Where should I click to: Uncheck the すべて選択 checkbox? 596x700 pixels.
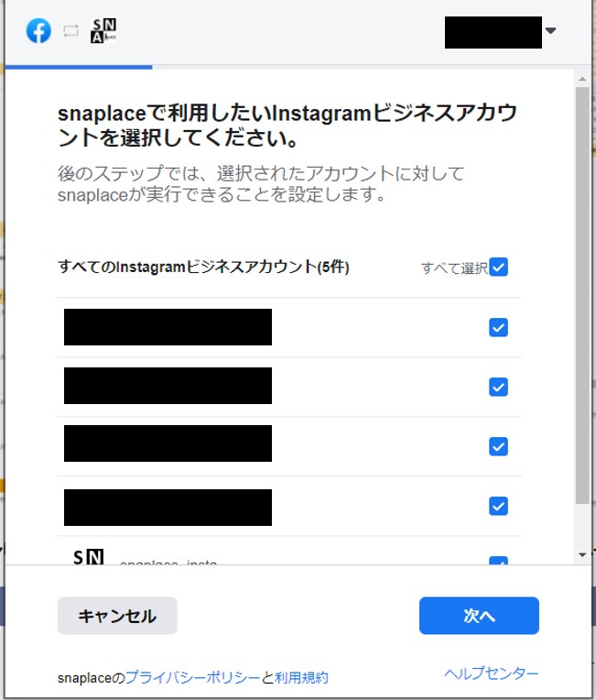coord(498,267)
